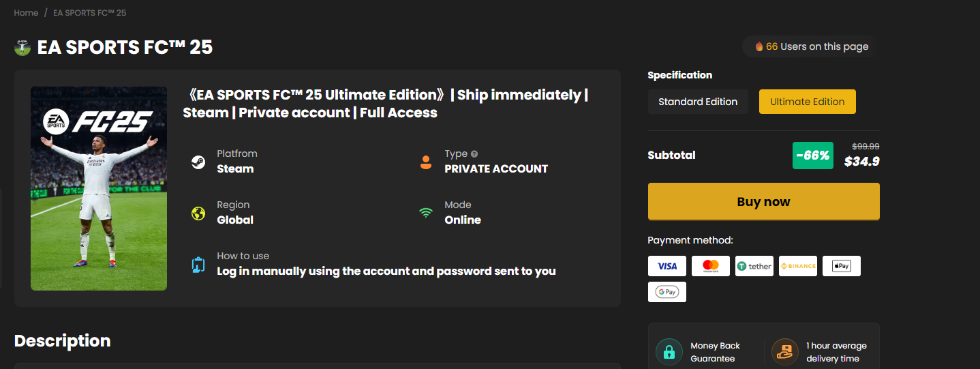
Task: Click the Steam platform icon
Action: pos(198,162)
